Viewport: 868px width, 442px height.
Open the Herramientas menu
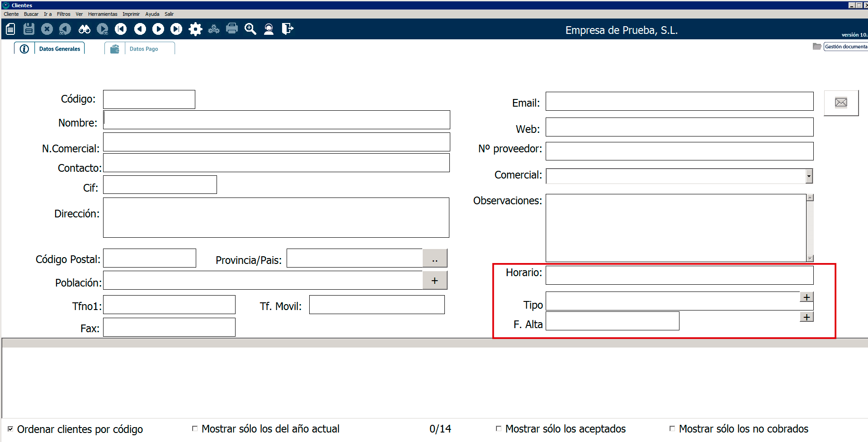click(x=102, y=14)
